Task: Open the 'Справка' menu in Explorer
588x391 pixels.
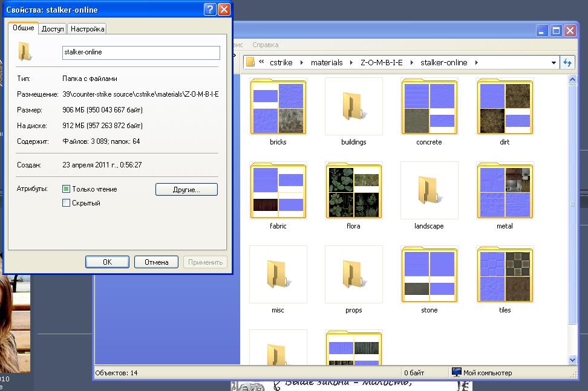Action: tap(266, 45)
